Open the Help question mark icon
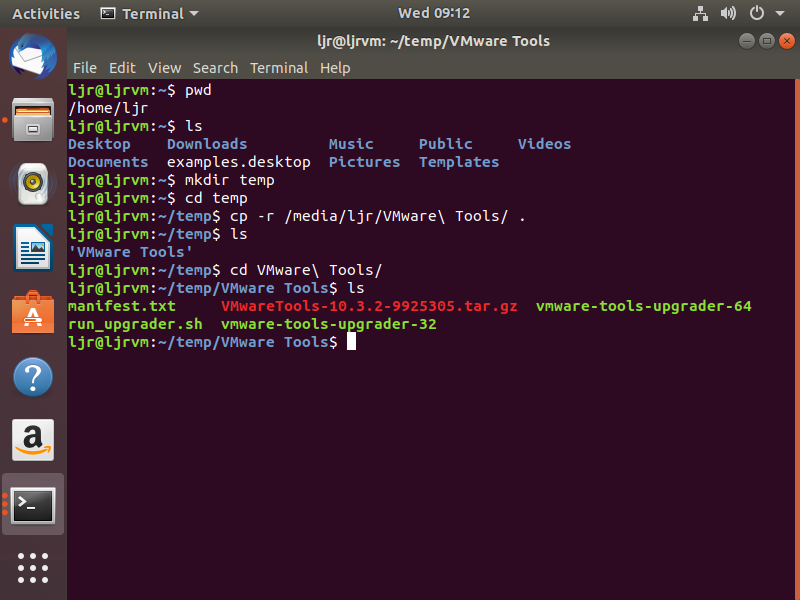This screenshot has width=800, height=600. pyautogui.click(x=33, y=377)
